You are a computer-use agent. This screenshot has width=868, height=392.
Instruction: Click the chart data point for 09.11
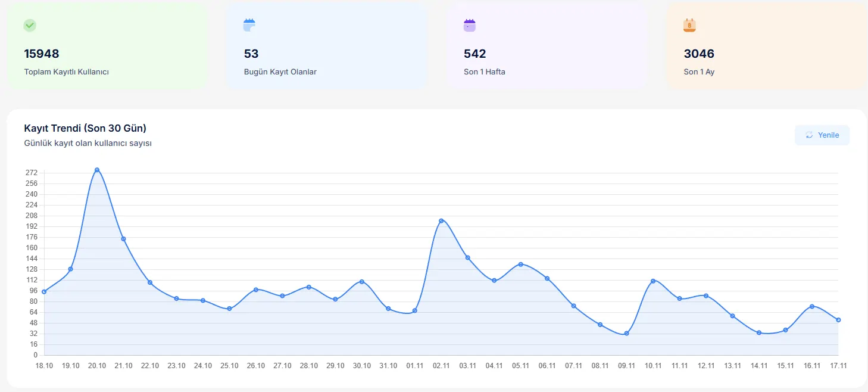(627, 334)
